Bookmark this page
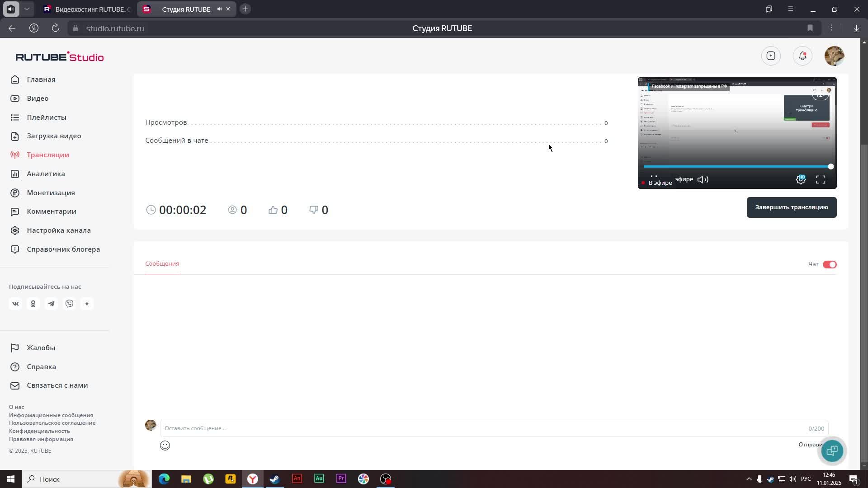This screenshot has height=488, width=868. [x=810, y=28]
